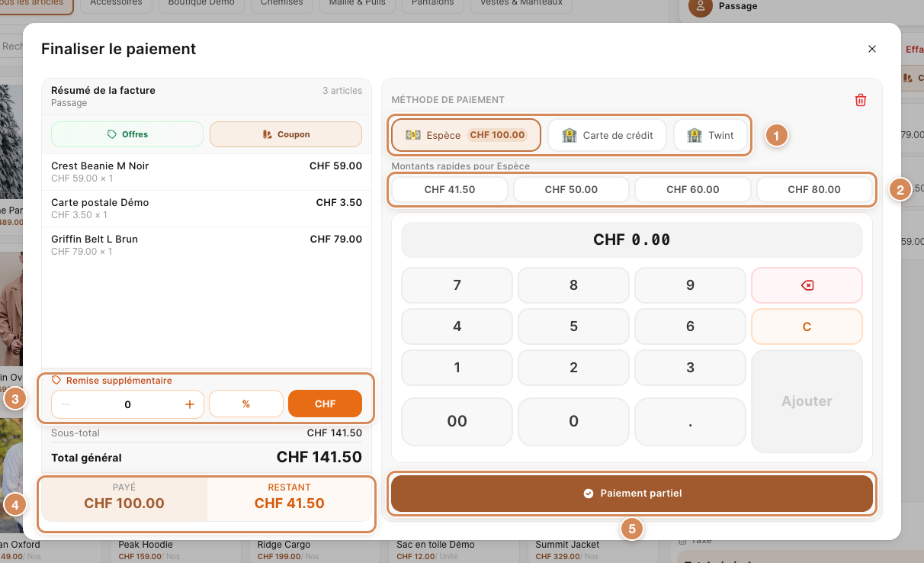Open Vestes & Manteaux category tab in background
This screenshot has height=563, width=924.
[x=522, y=4]
